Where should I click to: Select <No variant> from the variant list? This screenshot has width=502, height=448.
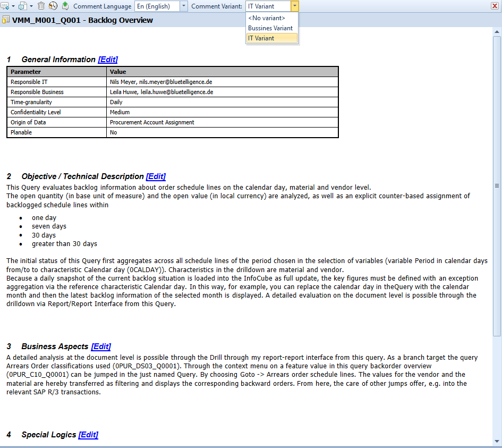(x=267, y=18)
